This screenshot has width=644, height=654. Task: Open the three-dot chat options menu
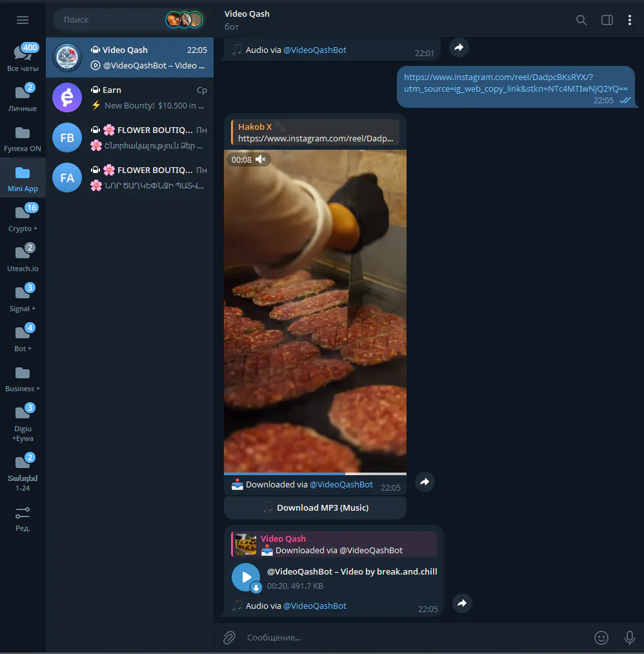click(629, 20)
